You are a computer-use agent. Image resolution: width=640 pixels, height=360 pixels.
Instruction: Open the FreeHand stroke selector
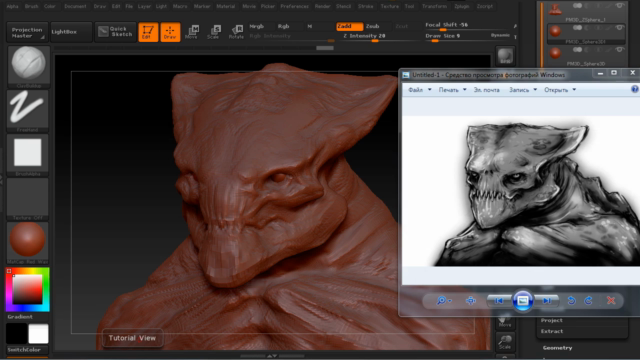point(28,110)
